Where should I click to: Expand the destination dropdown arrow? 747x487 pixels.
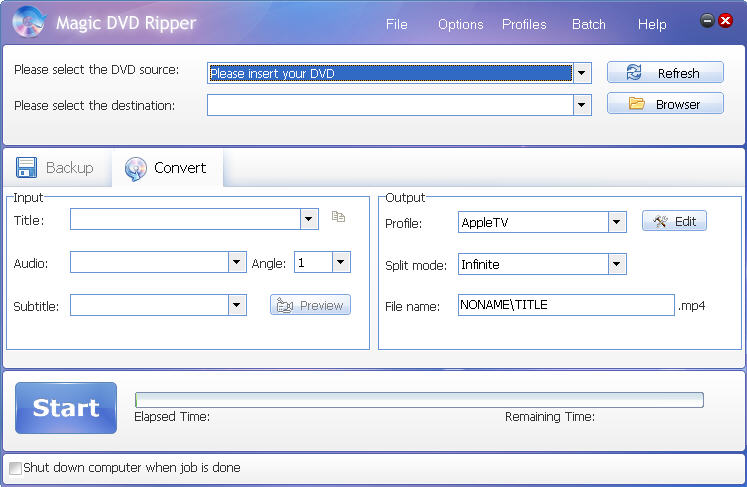tap(582, 105)
